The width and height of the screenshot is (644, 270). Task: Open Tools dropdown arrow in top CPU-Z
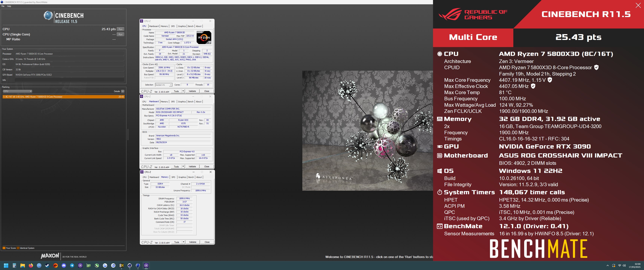183,91
